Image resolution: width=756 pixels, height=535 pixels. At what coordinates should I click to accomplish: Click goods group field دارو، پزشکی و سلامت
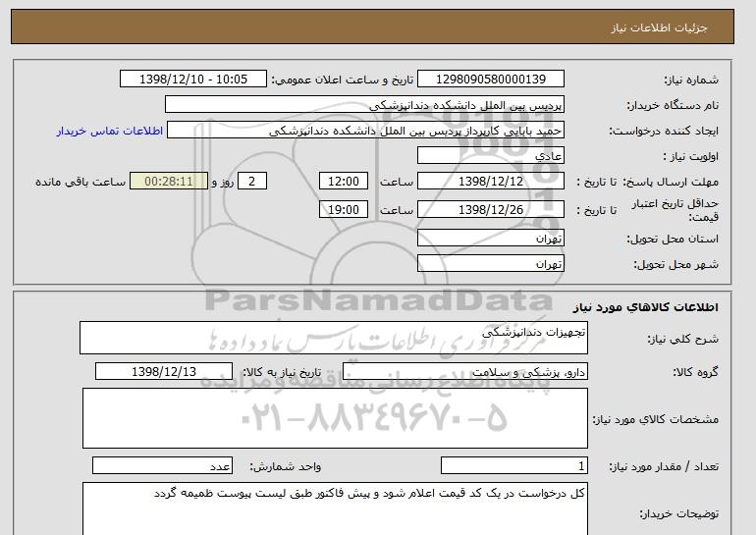click(x=465, y=372)
